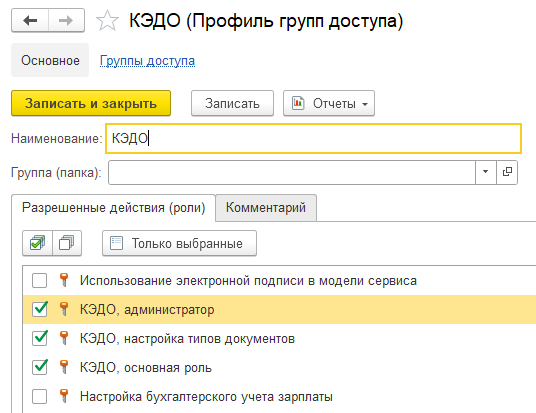This screenshot has width=536, height=413.
Task: Switch to the Комментарий tab
Action: pos(266,208)
